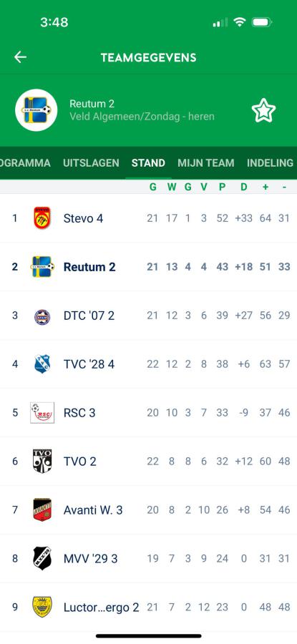
Task: Tap the points column header P
Action: (223, 187)
